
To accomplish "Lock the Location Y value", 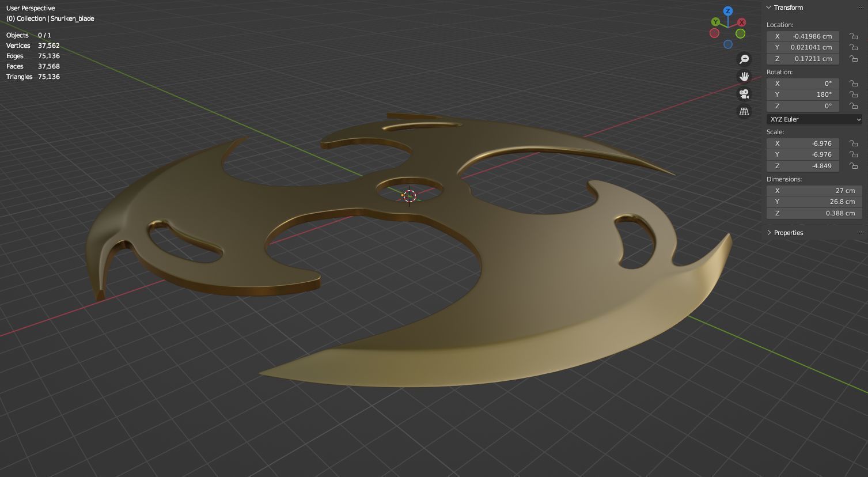I will (854, 47).
